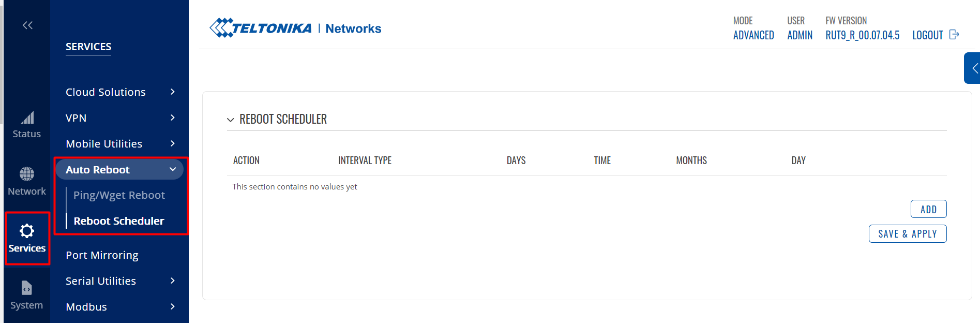
Task: Select Services gear icon
Action: pyautogui.click(x=27, y=231)
